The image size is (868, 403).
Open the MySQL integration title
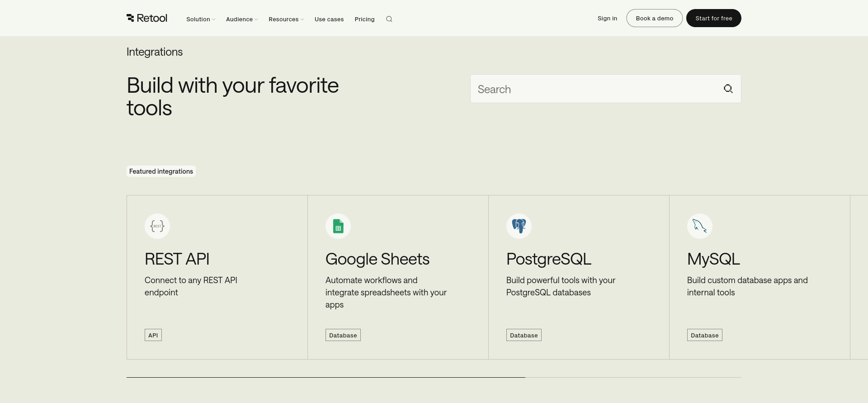pos(713,259)
